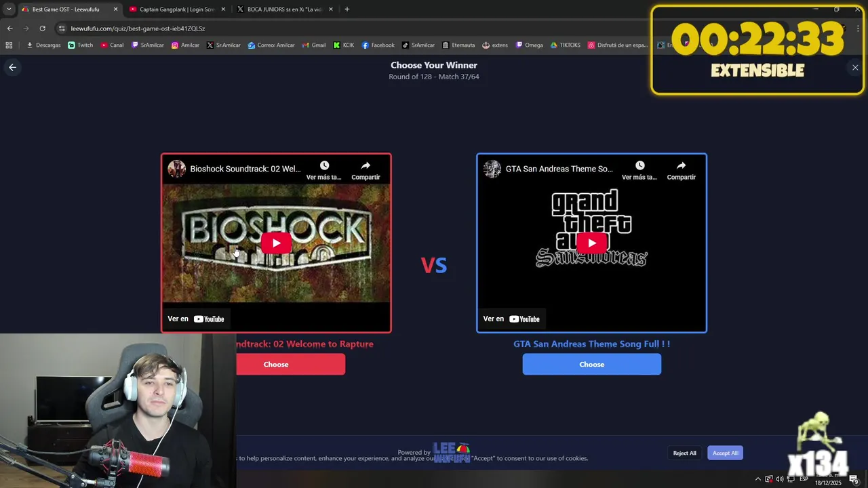Open the notifications center icon
Screen dimensions: 868x488
(x=854, y=480)
